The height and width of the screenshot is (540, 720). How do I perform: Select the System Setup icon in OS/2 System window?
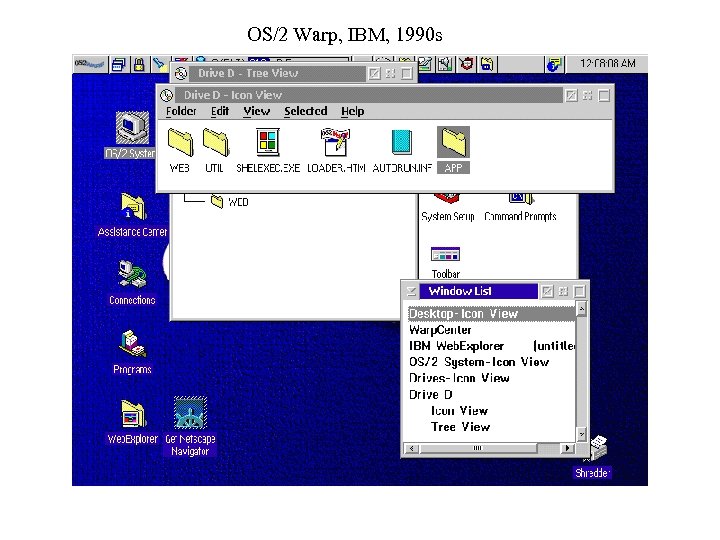pos(448,208)
